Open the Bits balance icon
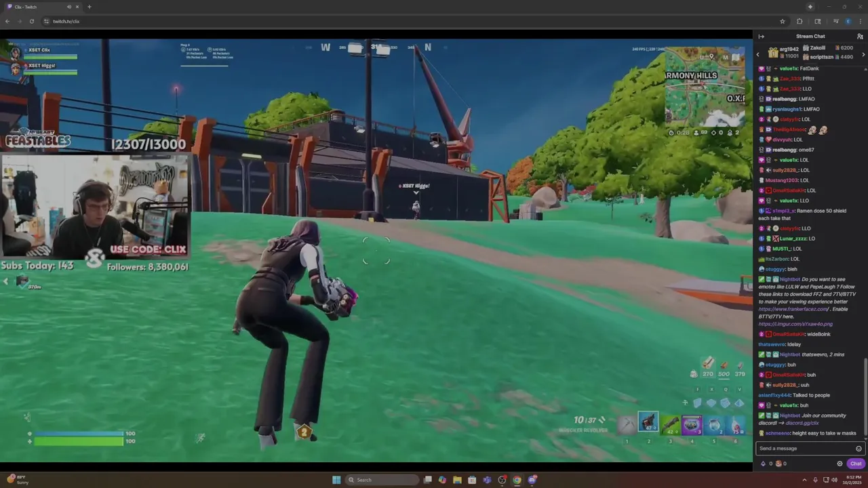 tap(764, 464)
